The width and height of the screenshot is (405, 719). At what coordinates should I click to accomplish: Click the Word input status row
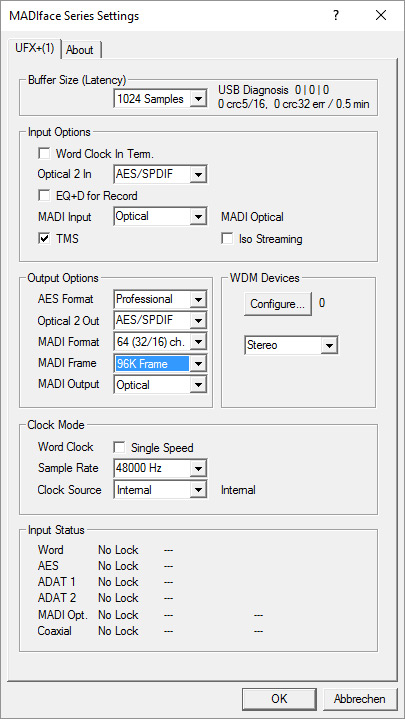point(105,550)
